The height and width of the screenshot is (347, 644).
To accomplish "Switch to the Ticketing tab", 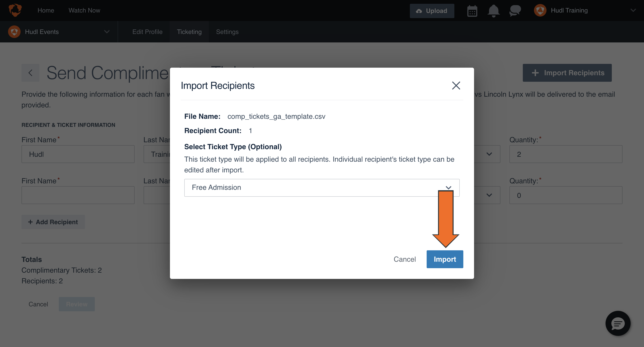I will point(189,32).
